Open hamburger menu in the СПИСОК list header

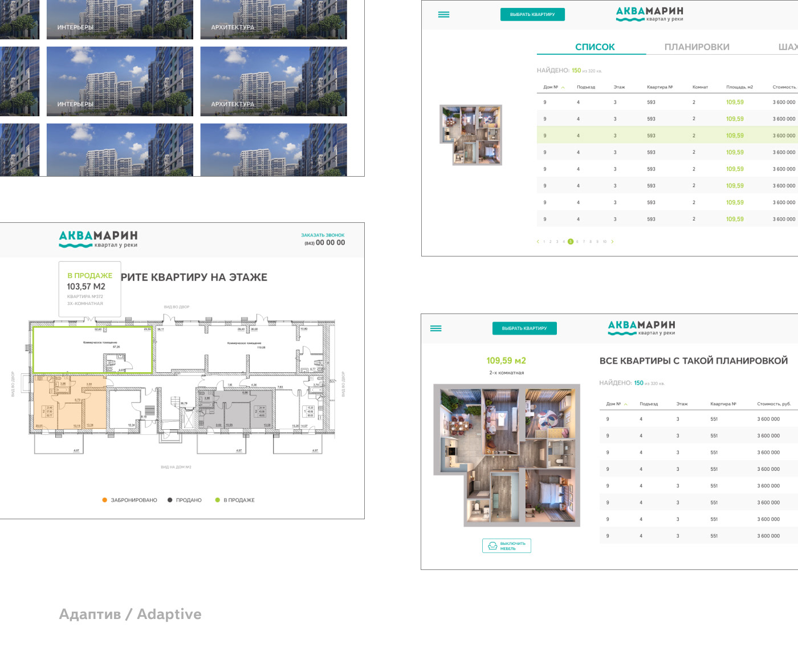(x=443, y=15)
